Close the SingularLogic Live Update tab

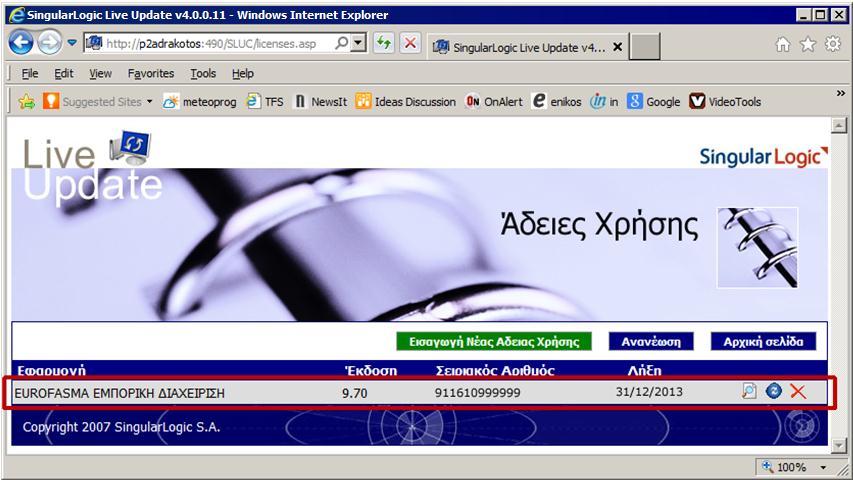tap(617, 47)
